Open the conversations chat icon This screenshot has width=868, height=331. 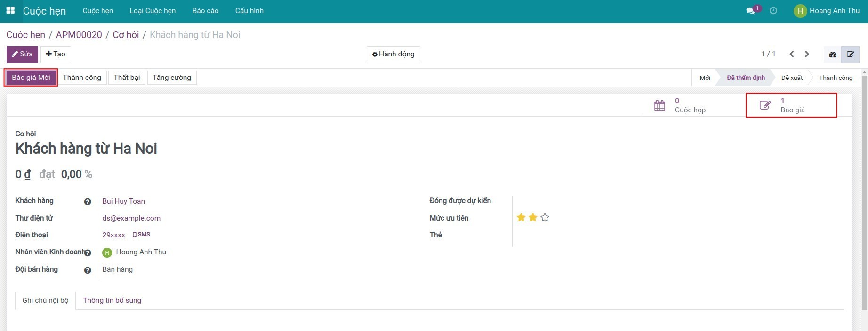pos(751,11)
